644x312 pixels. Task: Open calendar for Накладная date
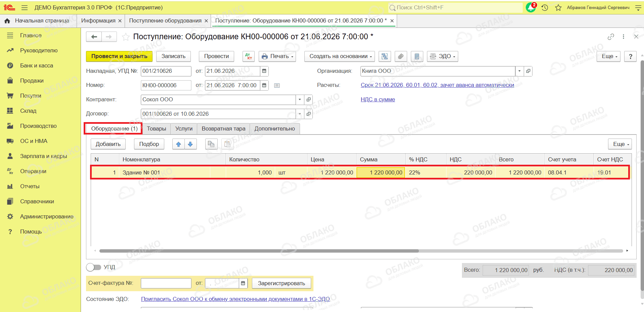coord(264,71)
